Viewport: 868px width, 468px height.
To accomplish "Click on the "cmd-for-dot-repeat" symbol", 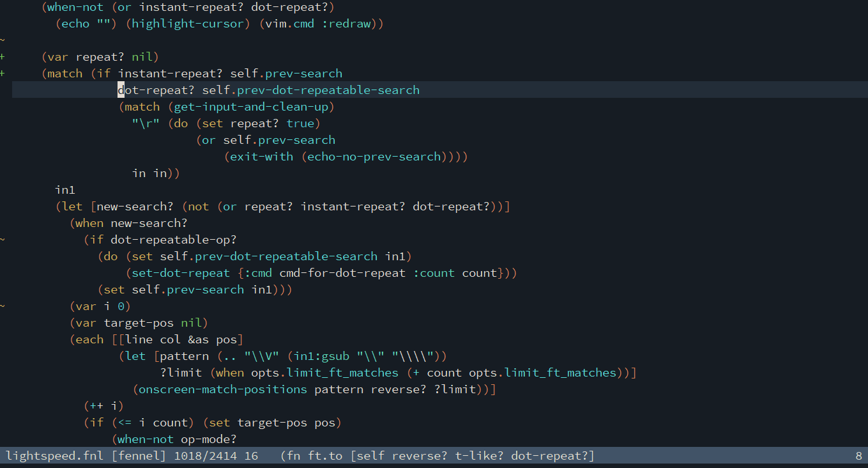I will 342,273.
